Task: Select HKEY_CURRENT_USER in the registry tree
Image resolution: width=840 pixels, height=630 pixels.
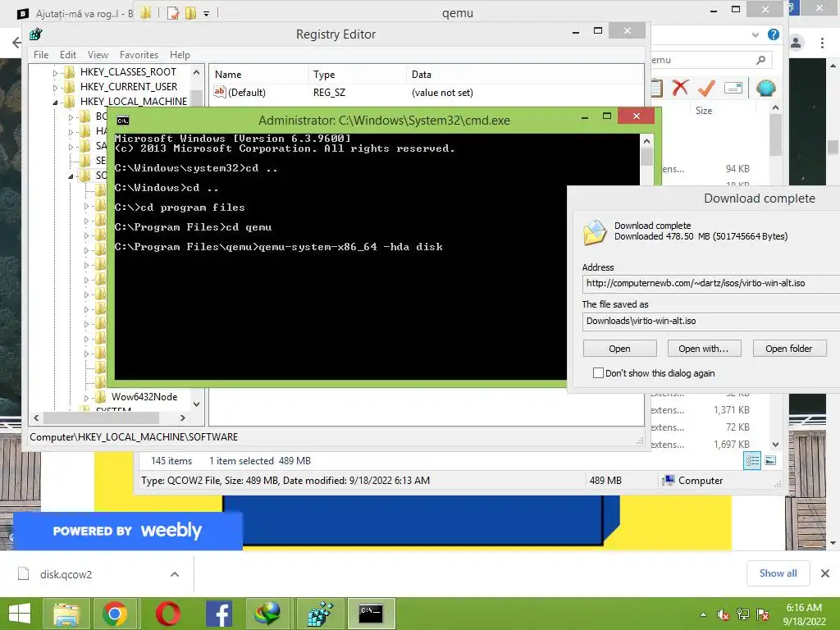Action: coord(129,87)
